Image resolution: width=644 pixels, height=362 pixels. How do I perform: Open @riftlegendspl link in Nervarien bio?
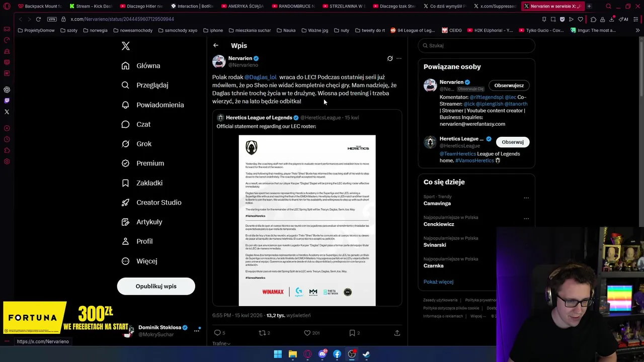486,97
